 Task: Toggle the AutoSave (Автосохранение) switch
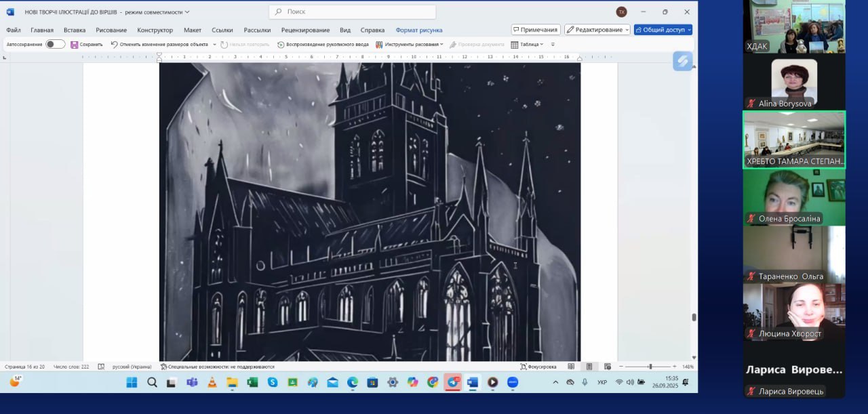pyautogui.click(x=55, y=45)
